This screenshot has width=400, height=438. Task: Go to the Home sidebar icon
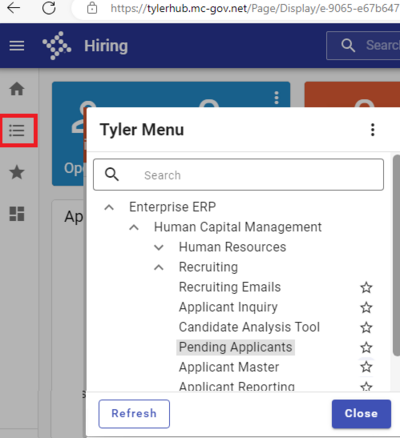pos(17,89)
